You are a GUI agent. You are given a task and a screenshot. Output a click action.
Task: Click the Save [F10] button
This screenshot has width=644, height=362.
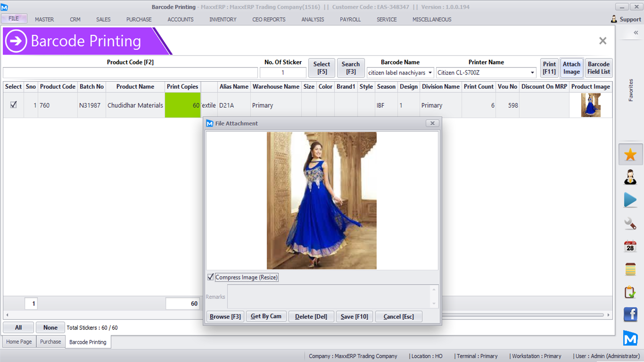click(x=354, y=316)
